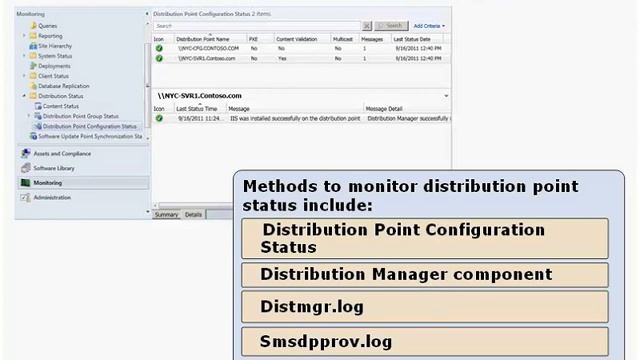
Task: Click green status icon for NYC-CFG.CONTOSO.COM
Action: [x=159, y=48]
